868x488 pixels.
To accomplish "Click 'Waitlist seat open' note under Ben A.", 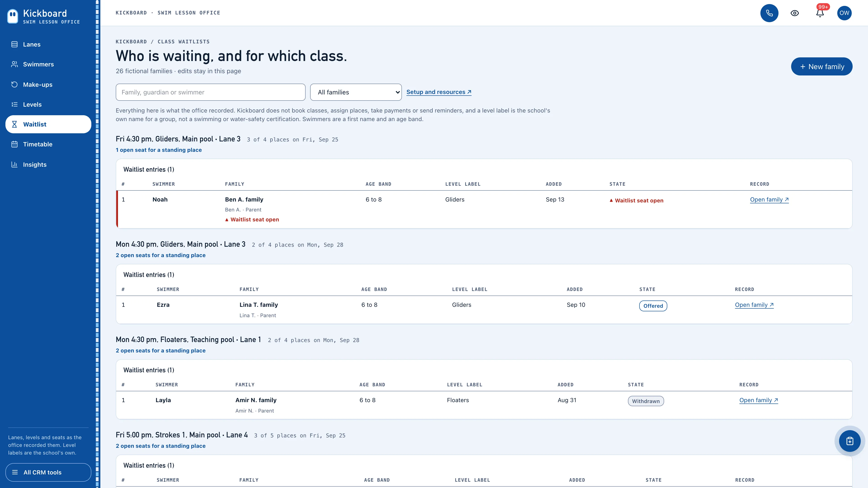I will coord(252,220).
